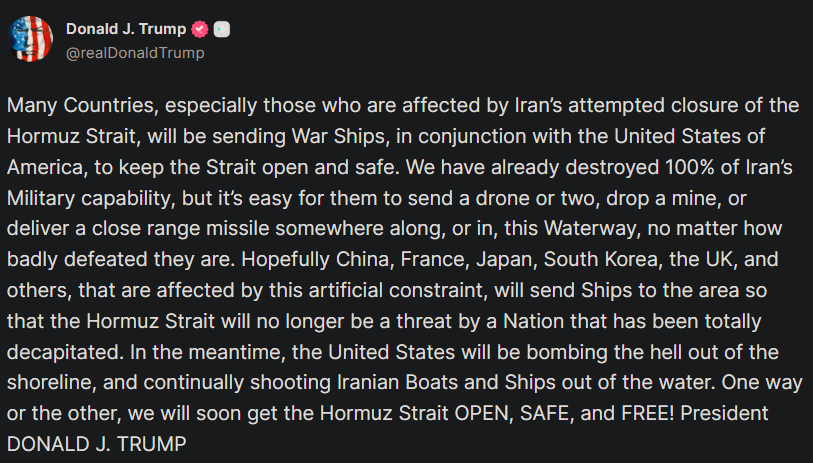The width and height of the screenshot is (813, 463).
Task: Click the capitalized word "OPEN" in the post
Action: [478, 413]
